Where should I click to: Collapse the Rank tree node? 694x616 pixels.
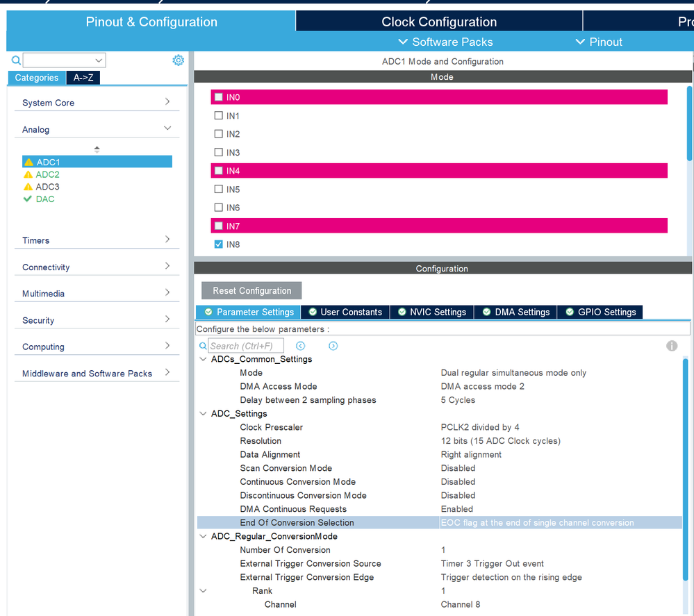pos(203,591)
